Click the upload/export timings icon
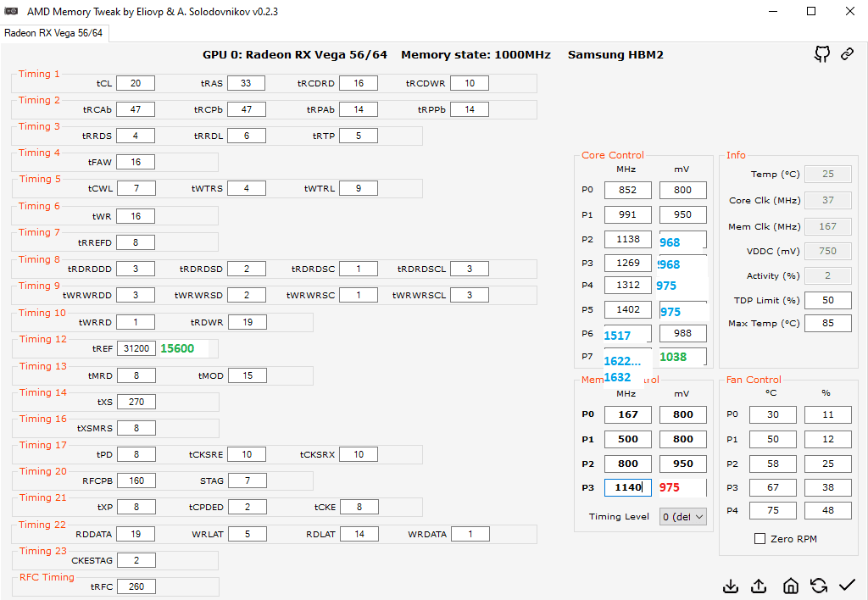Screen dimensions: 868x600 [x=759, y=586]
